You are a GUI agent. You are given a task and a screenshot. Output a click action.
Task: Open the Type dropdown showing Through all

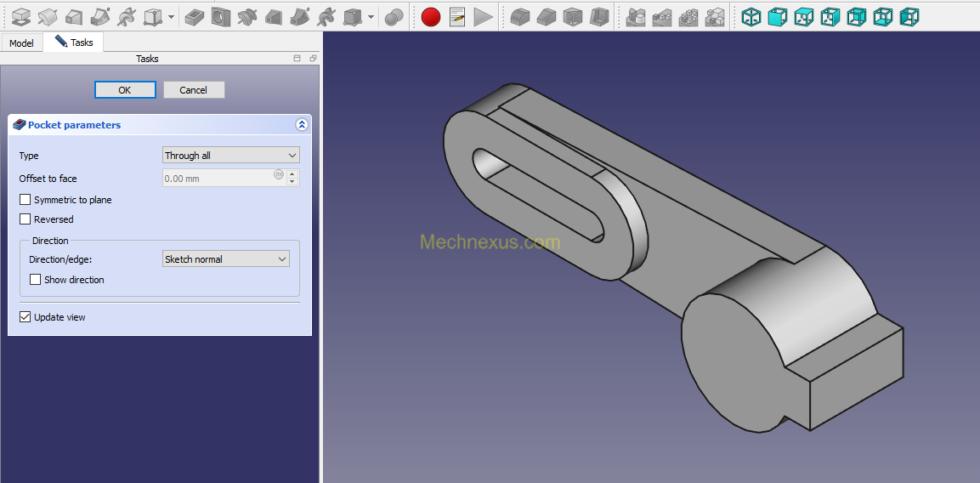coord(230,155)
